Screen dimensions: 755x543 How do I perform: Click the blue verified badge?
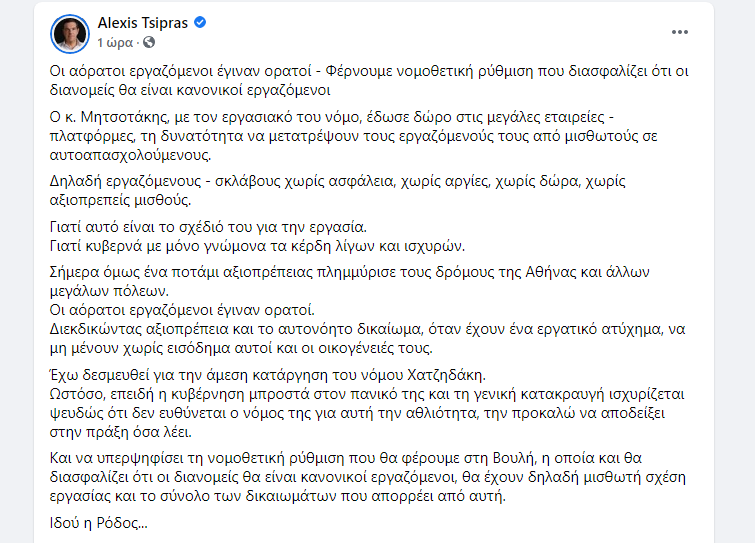pos(200,22)
